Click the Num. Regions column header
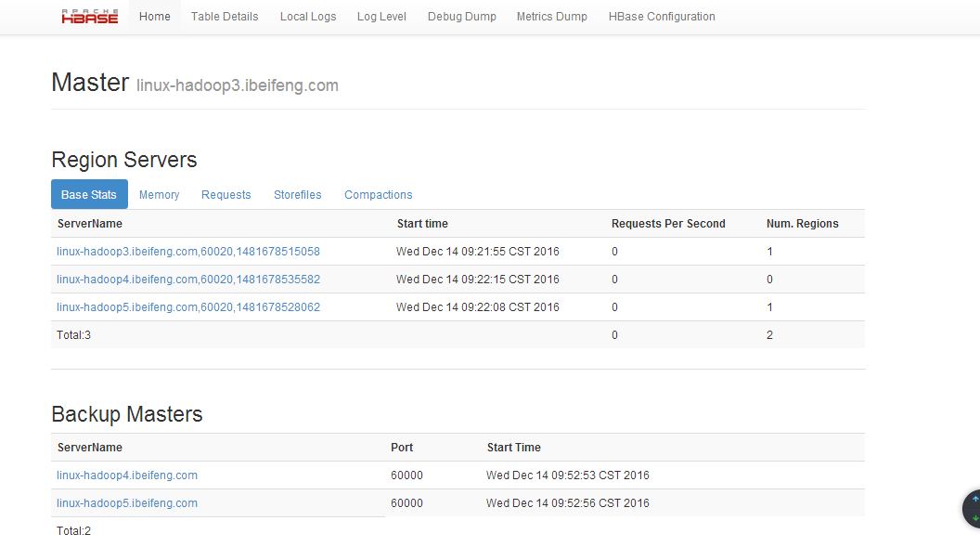The height and width of the screenshot is (547, 980). tap(803, 224)
